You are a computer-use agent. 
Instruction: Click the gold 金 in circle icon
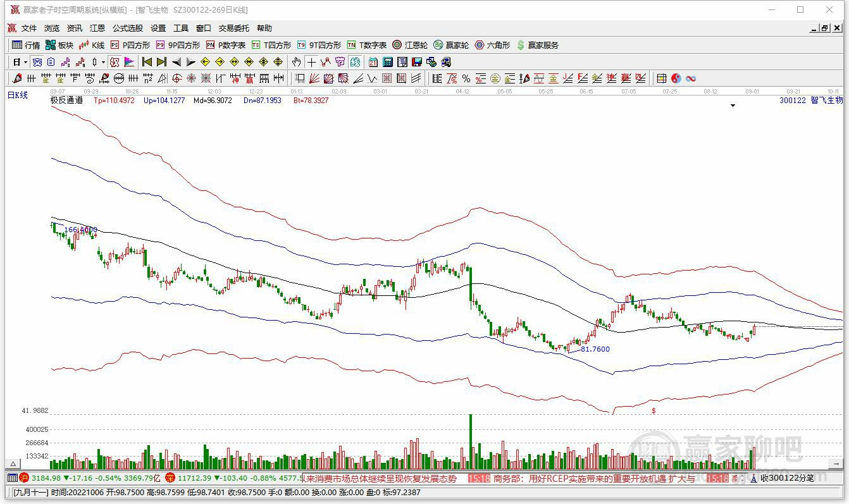pos(495,78)
